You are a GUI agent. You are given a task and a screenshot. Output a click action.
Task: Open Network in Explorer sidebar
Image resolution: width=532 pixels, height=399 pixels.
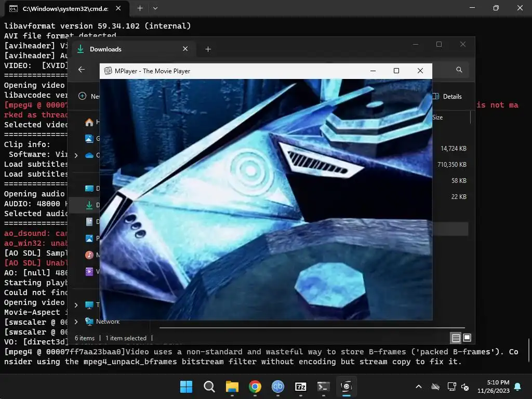102,322
